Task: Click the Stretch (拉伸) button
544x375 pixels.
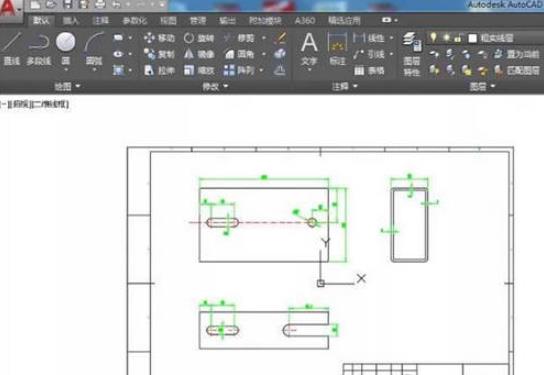Action: tap(160, 71)
